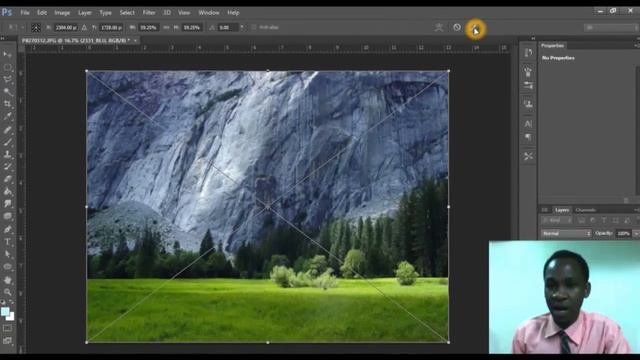Image resolution: width=640 pixels, height=360 pixels.
Task: Select the Clone Stamp tool
Action: tap(7, 154)
